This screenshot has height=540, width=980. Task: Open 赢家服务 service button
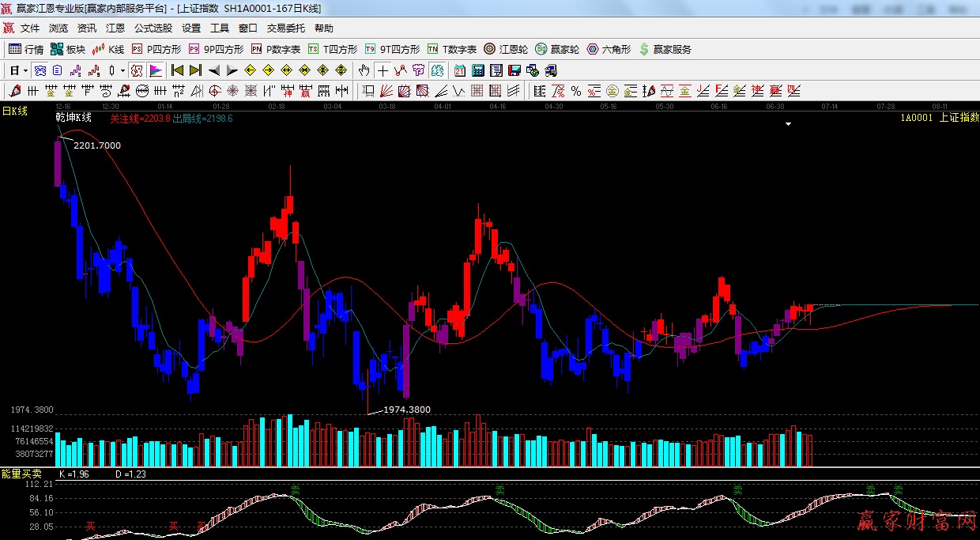(x=665, y=49)
